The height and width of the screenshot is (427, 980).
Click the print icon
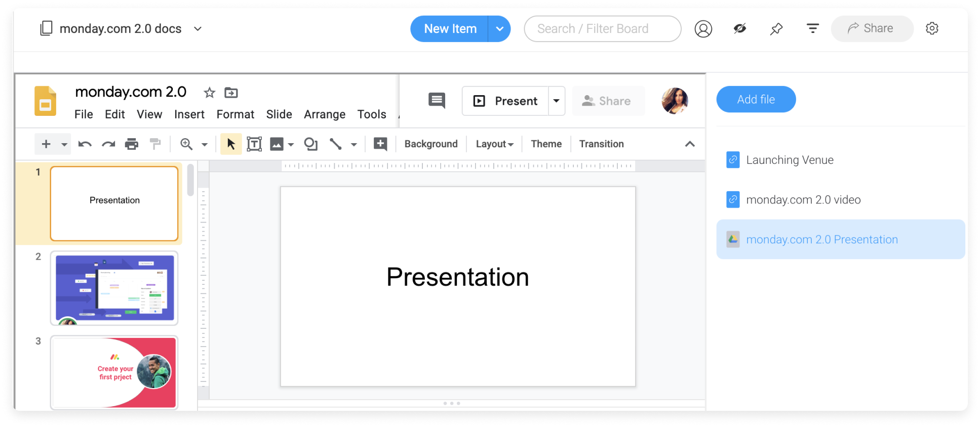click(x=132, y=144)
